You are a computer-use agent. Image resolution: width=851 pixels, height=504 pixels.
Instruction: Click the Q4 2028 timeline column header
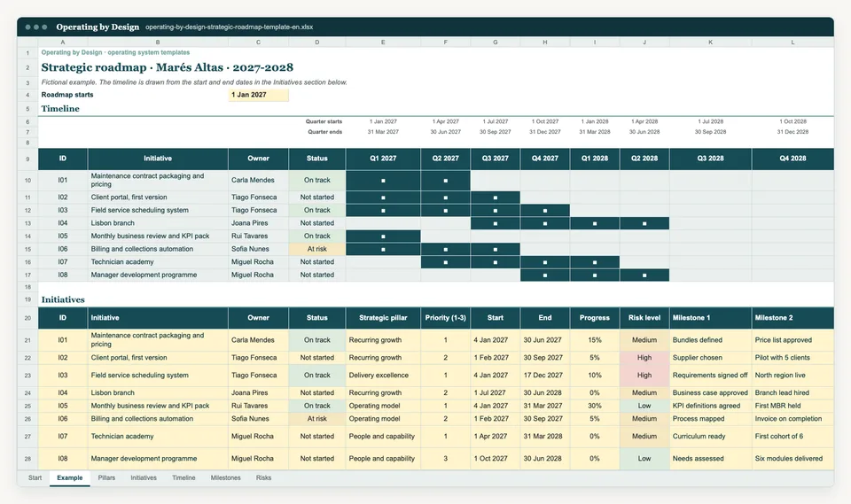[x=792, y=159]
